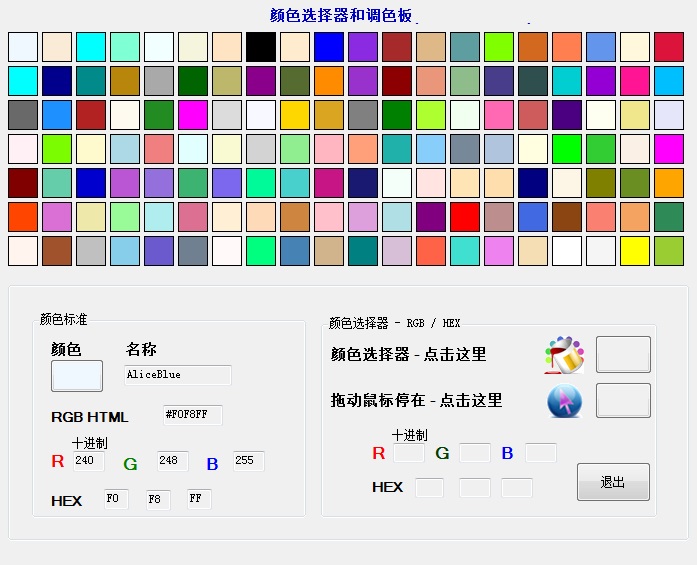The image size is (697, 565).
Task: Click the 颜色 preview box under 颜色标准
Action: [77, 376]
